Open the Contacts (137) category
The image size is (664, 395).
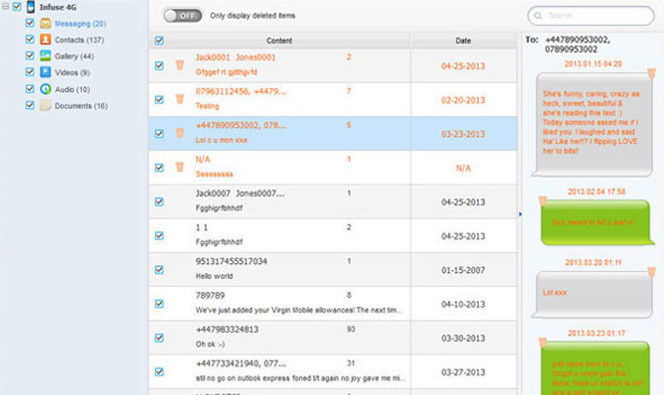(x=79, y=40)
